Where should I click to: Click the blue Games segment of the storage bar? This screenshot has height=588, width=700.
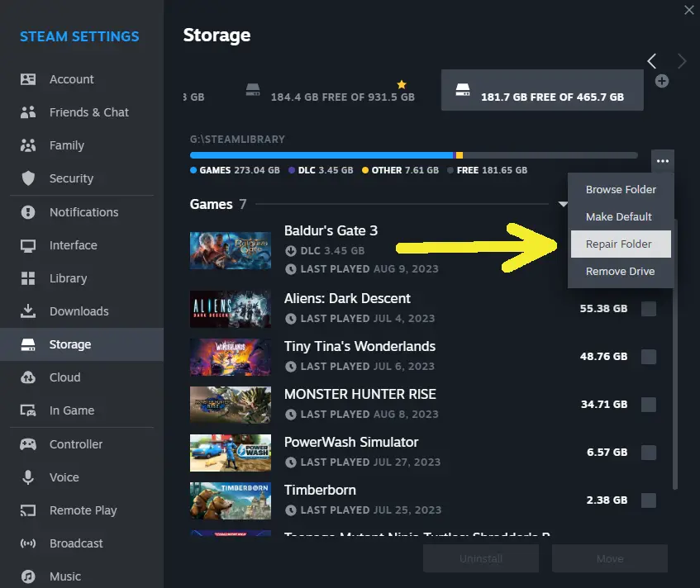click(321, 155)
